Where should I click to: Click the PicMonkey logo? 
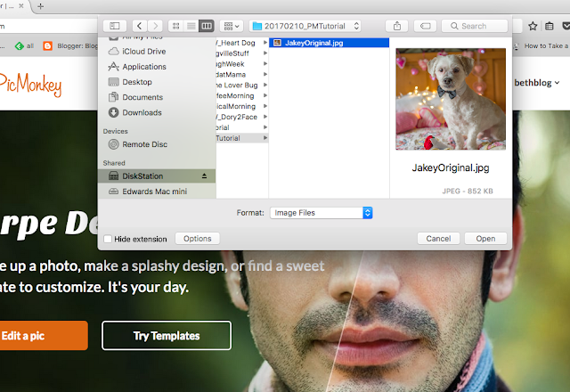[31, 85]
